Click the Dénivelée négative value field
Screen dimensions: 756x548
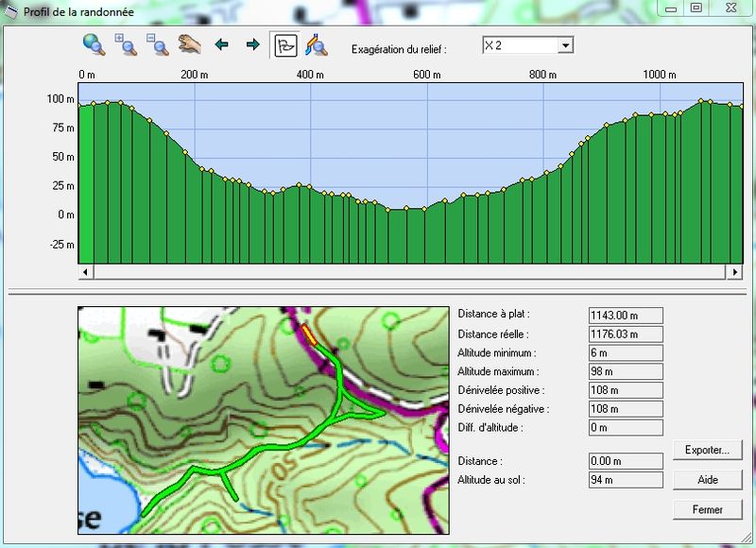click(x=626, y=409)
